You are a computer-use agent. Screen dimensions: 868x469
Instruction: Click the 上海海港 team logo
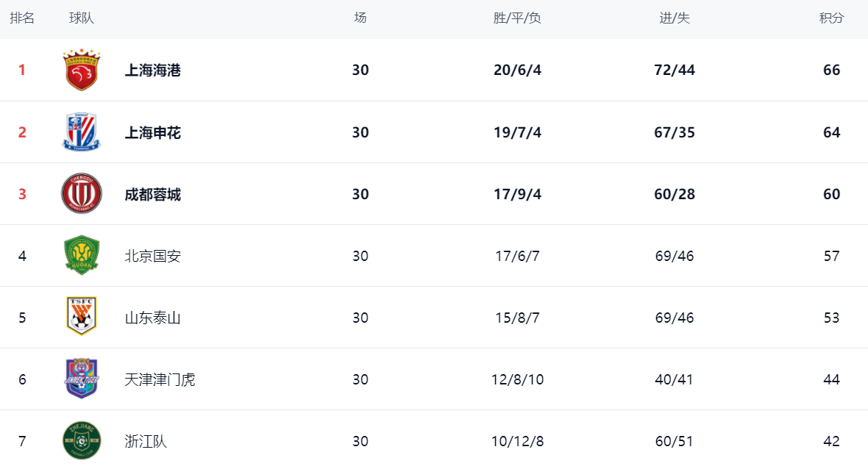point(81,71)
